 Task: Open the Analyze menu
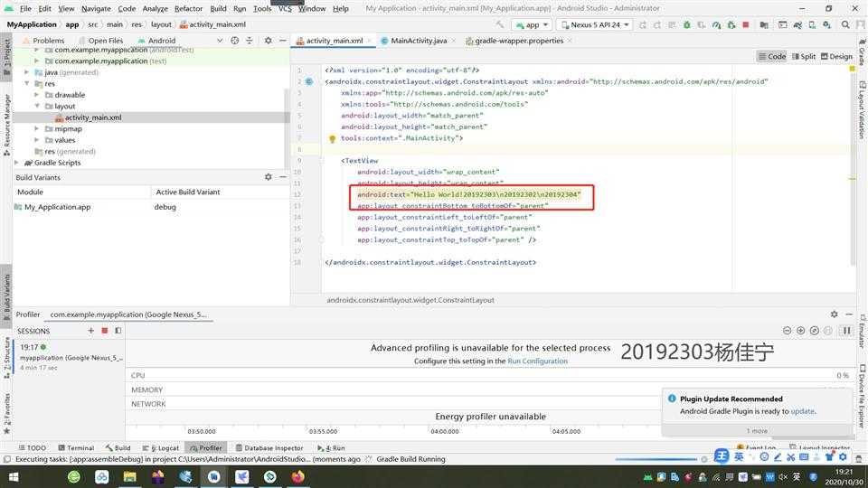[x=155, y=8]
